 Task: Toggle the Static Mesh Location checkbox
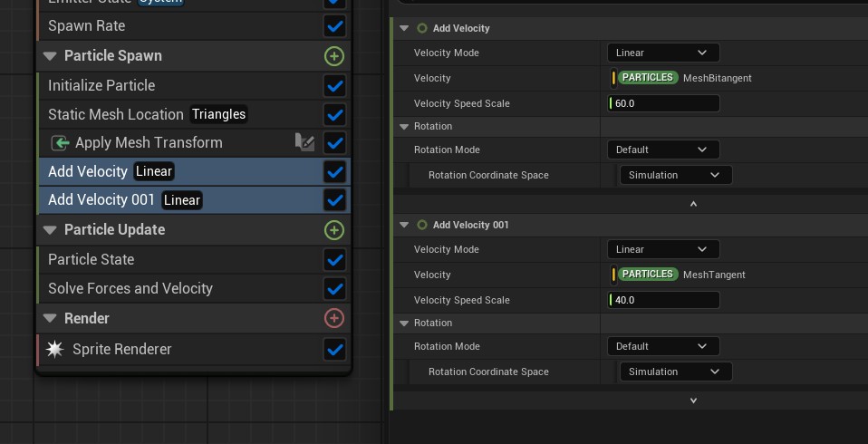(334, 115)
